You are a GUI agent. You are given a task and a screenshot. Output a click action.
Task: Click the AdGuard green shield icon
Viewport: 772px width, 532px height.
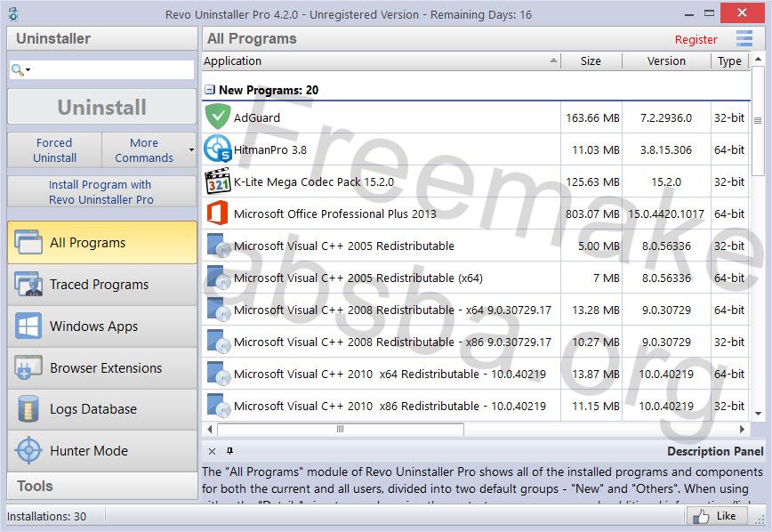point(218,117)
